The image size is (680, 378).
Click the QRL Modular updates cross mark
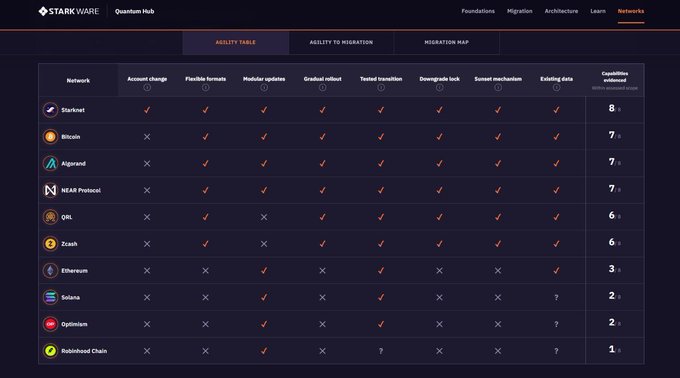(x=264, y=217)
